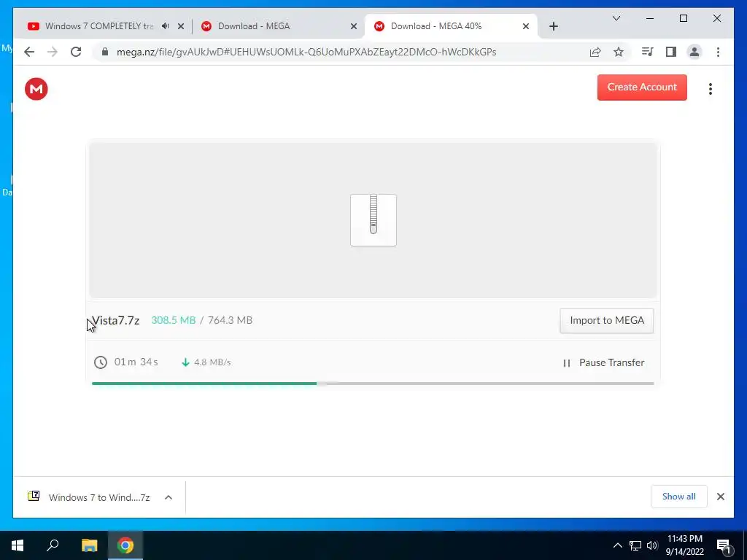Click the Vista7.7z file name
This screenshot has width=747, height=560.
coord(116,321)
